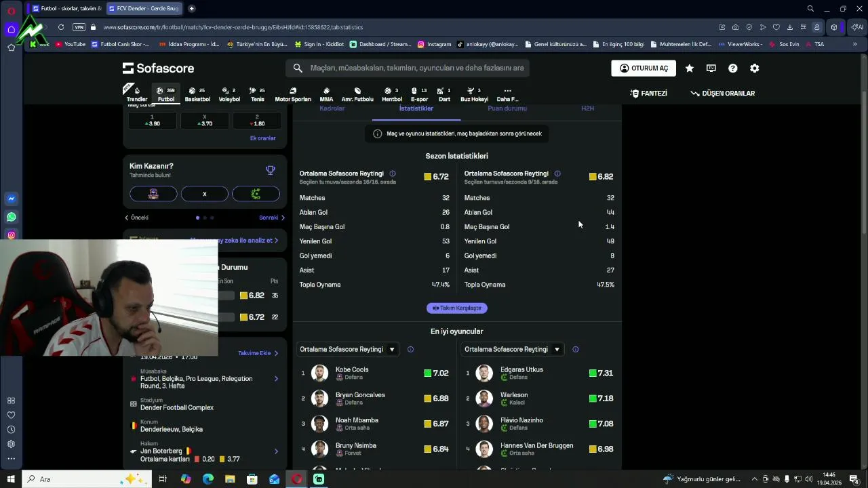Click Takvime Ekle link
This screenshot has height=488, width=868.
(x=258, y=353)
